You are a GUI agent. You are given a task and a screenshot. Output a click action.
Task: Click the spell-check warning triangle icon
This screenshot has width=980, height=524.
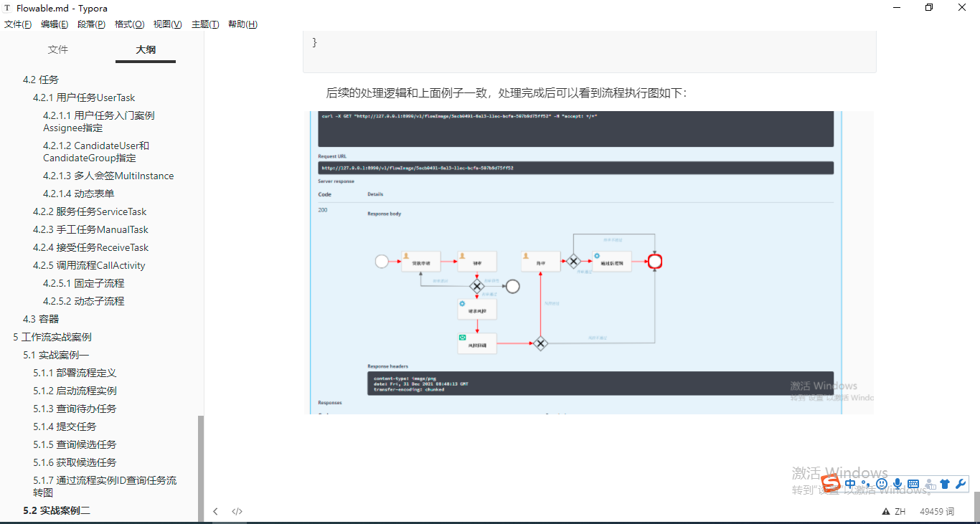[886, 512]
